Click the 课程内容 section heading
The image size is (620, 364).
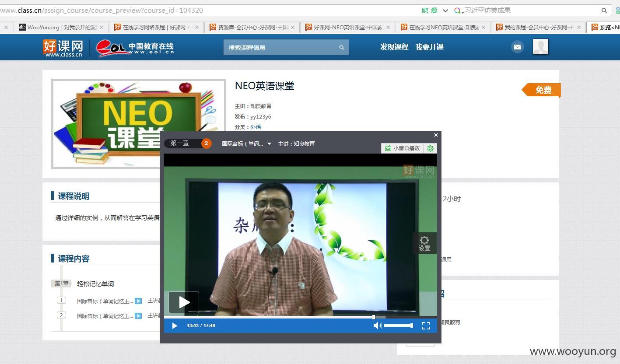point(74,259)
